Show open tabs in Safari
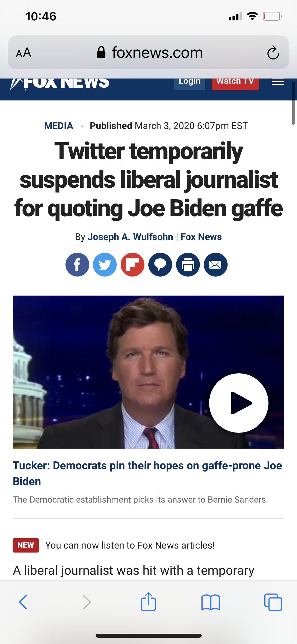 pyautogui.click(x=273, y=602)
